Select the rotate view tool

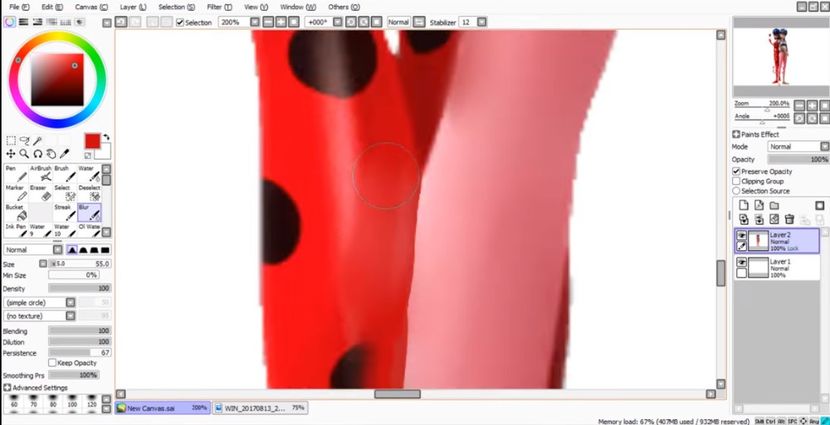(38, 154)
